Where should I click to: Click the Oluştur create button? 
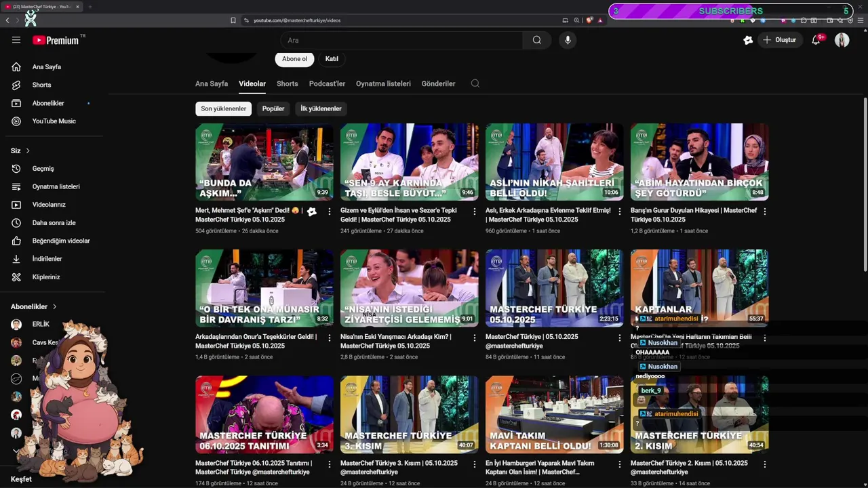779,40
